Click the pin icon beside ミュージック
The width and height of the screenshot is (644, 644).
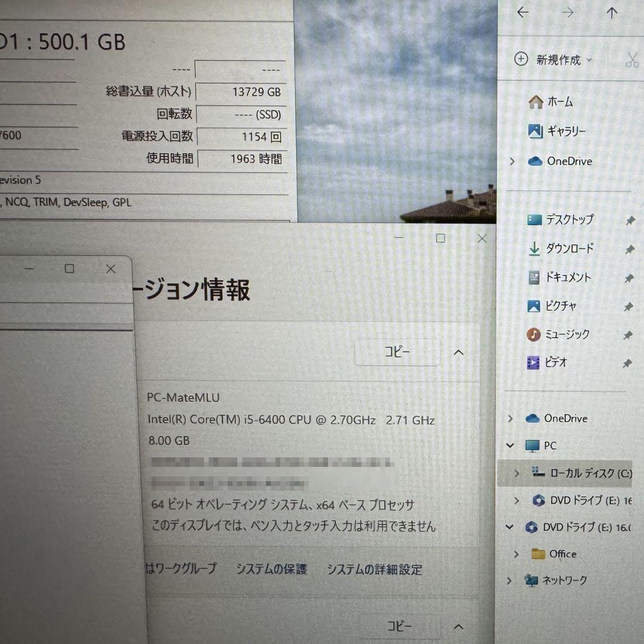(x=627, y=336)
